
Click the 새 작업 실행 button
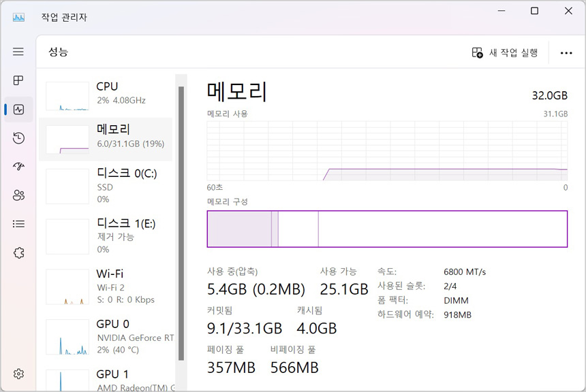click(x=505, y=52)
